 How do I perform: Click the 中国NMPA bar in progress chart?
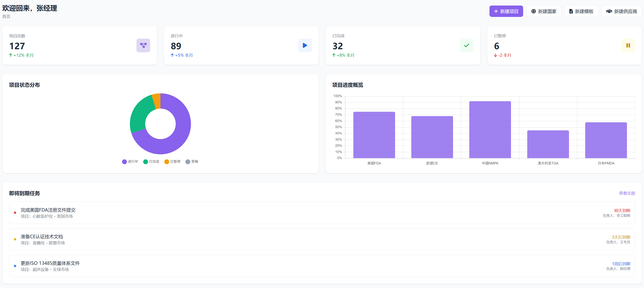click(x=490, y=130)
